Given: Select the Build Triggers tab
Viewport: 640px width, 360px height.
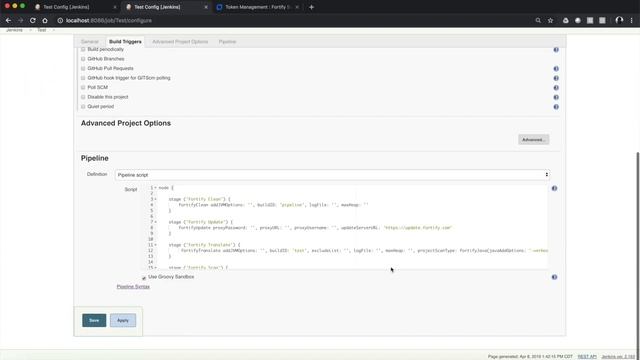Looking at the screenshot, I should pos(125,42).
